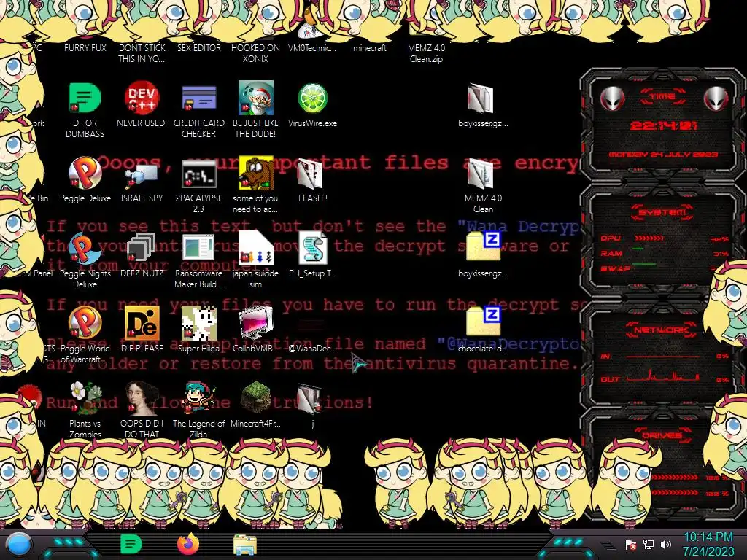Select the 2PACALYPSE 2.3 console icon

(x=198, y=174)
